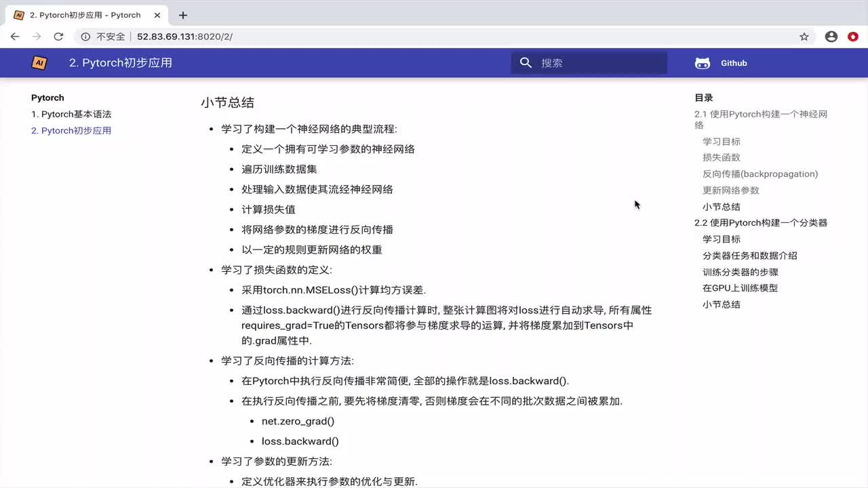Click text 学习了参数的更新方法
This screenshot has width=868, height=488.
[x=275, y=462]
